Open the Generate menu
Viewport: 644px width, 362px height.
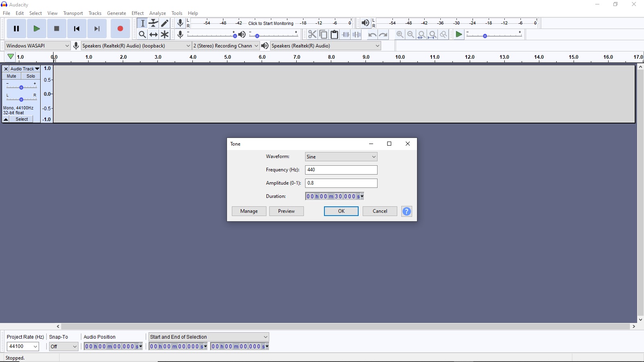116,13
